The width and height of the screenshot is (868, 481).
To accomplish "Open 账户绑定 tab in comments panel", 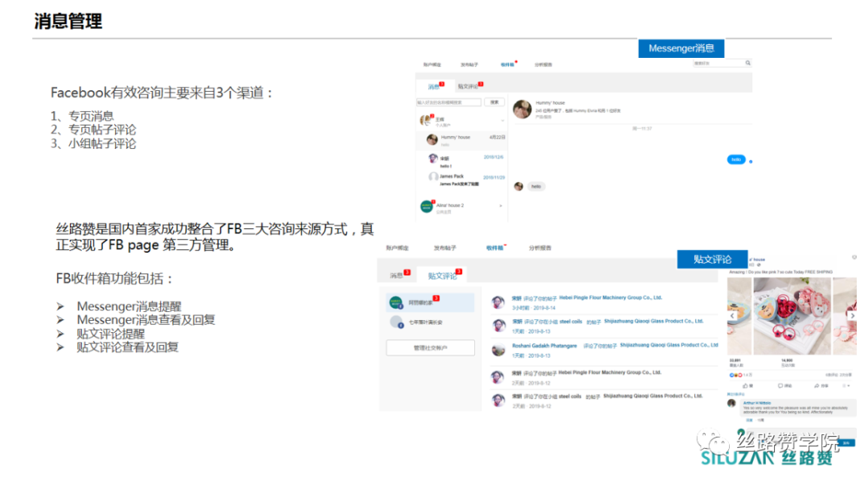I will [398, 249].
